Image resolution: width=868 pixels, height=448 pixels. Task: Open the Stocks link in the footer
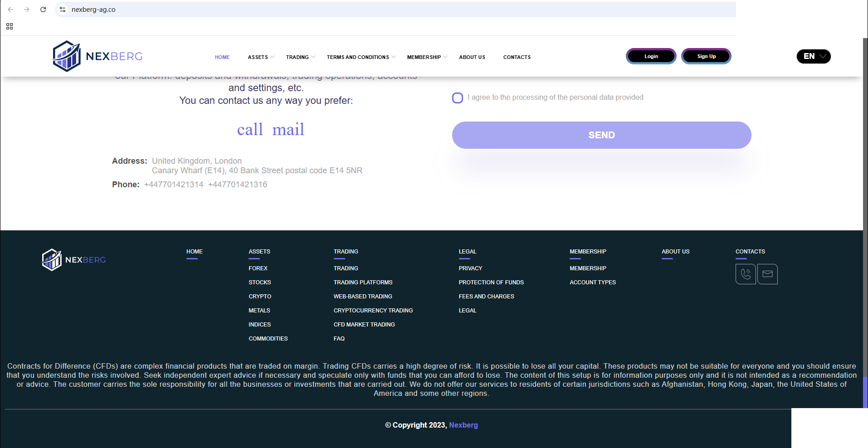260,282
